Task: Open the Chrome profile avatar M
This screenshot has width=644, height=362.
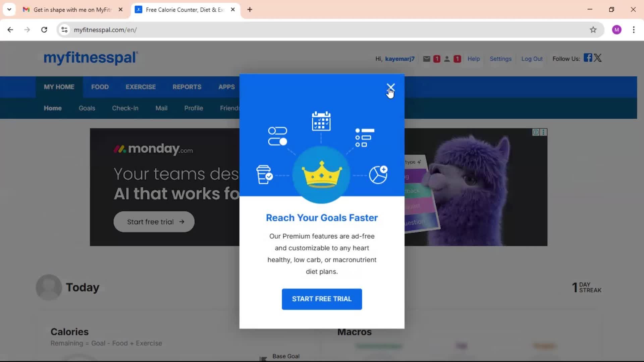Action: pyautogui.click(x=616, y=30)
